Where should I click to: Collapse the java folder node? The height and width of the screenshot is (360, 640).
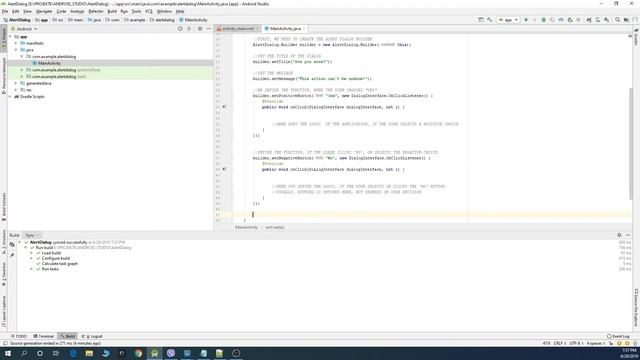tap(16, 50)
